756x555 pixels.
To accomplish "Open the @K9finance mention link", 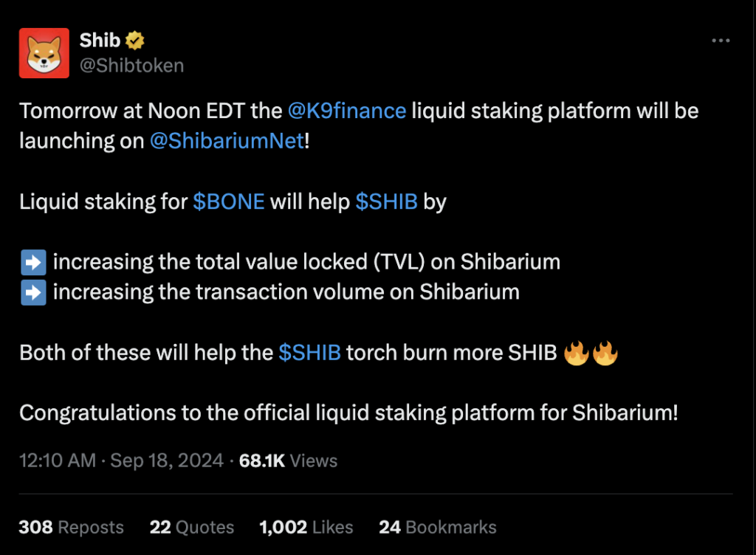I will point(346,111).
